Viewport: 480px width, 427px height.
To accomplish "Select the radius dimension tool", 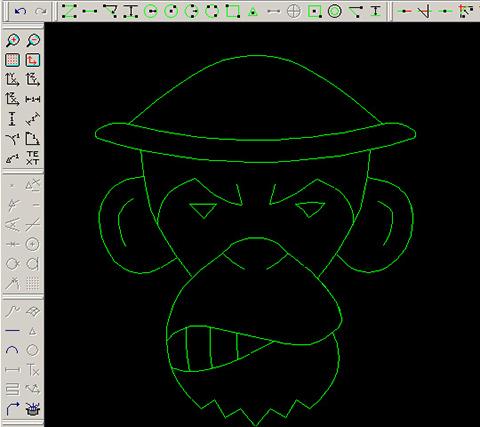I will coord(13,139).
